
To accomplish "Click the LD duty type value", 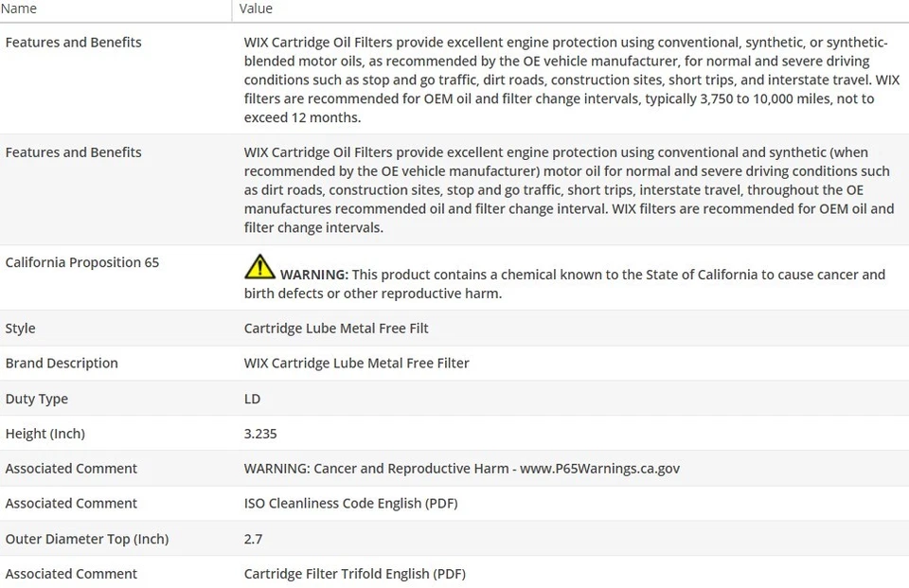I will [x=252, y=399].
